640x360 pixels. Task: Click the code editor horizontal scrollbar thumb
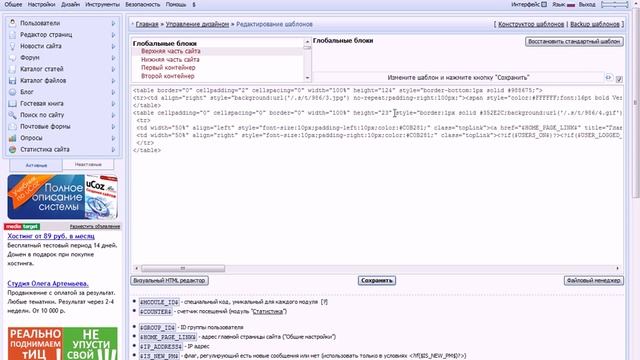tap(183, 268)
